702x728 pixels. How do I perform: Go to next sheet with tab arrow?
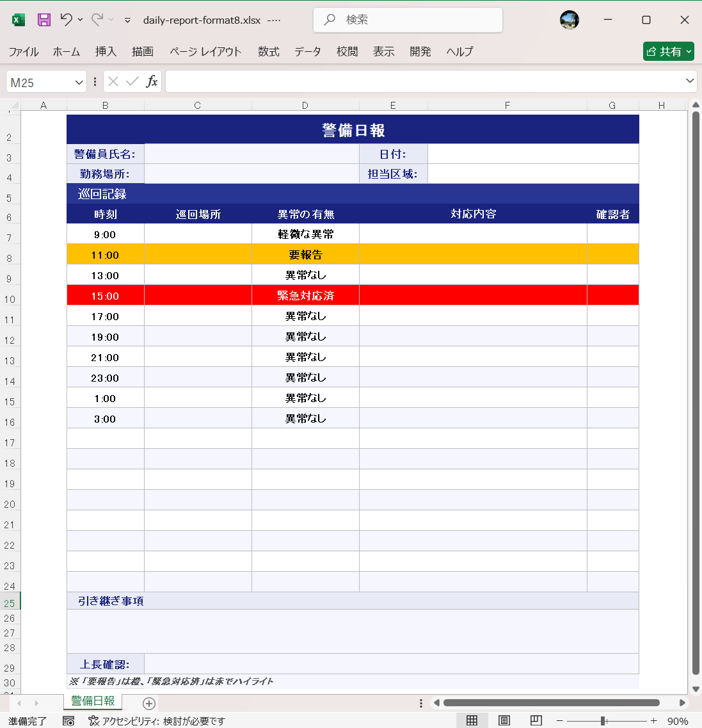coord(36,703)
